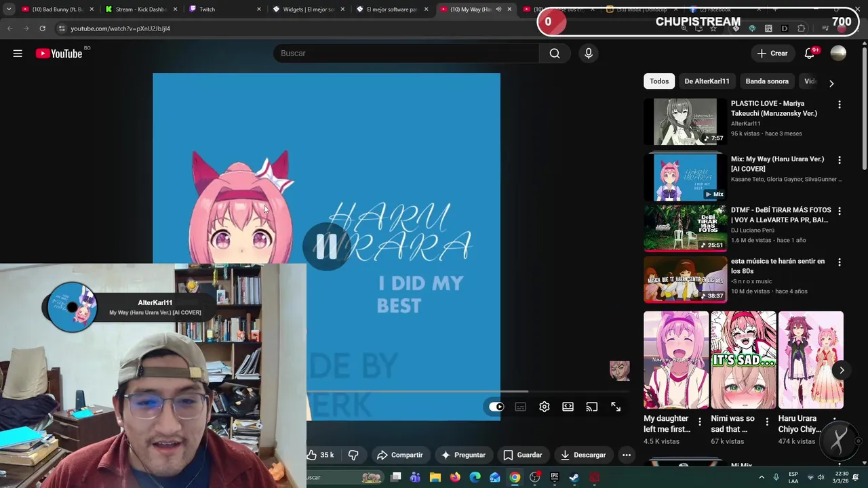Like the video with 35 k likes
The width and height of the screenshot is (868, 488).
[321, 455]
